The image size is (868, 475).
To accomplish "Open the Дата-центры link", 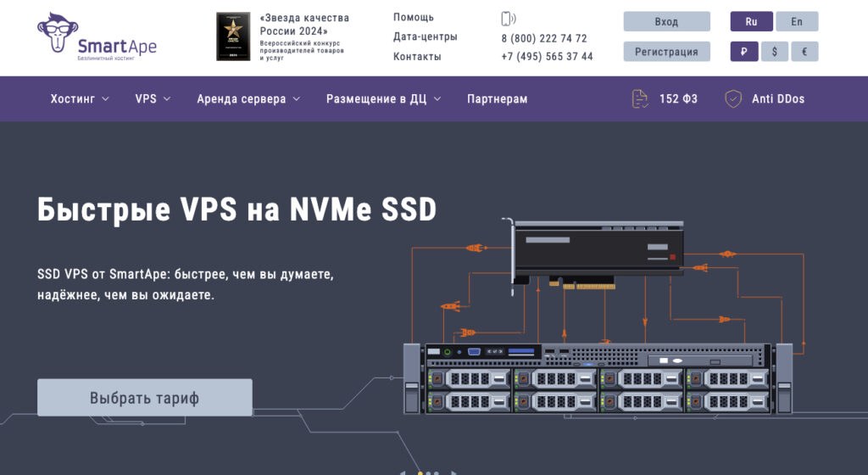I will pyautogui.click(x=426, y=36).
